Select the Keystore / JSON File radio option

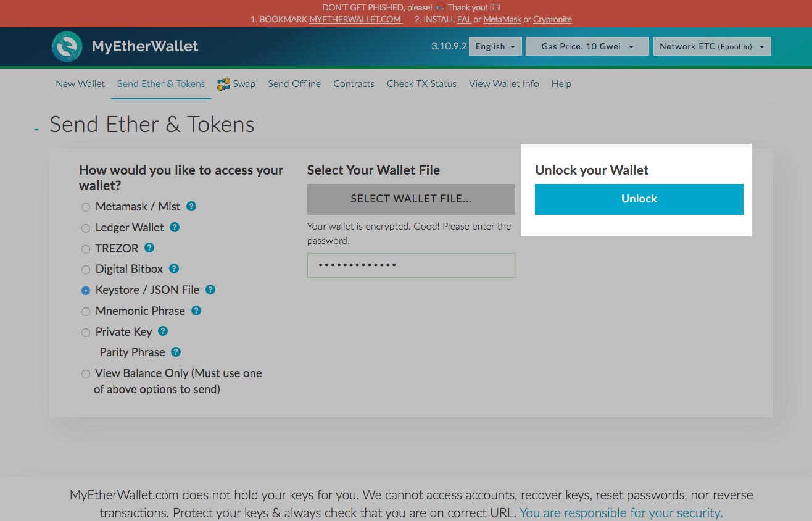click(x=86, y=290)
